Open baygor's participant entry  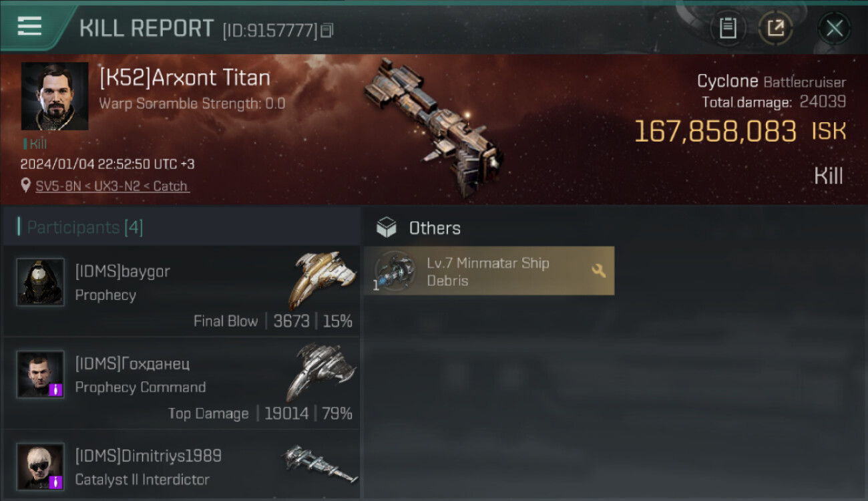(x=182, y=291)
